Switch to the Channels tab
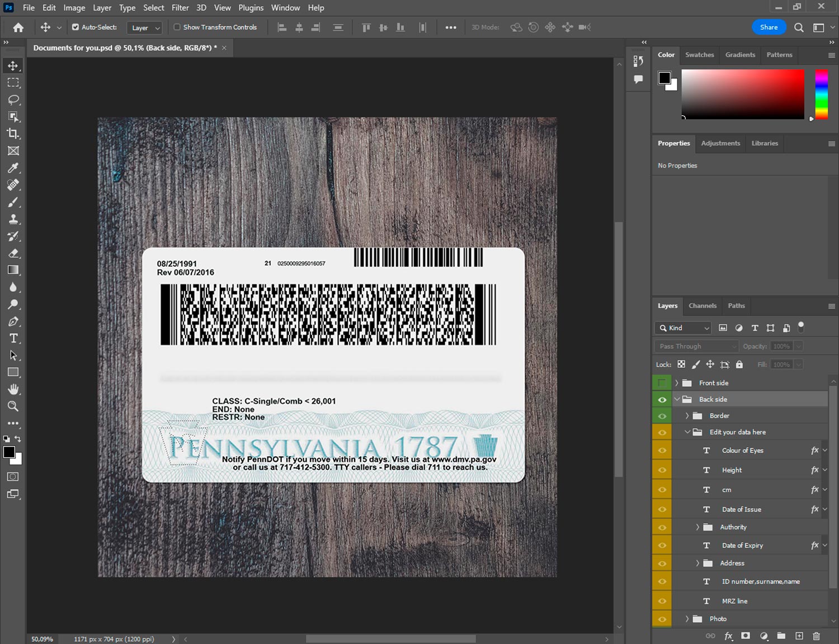The image size is (839, 644). (702, 306)
